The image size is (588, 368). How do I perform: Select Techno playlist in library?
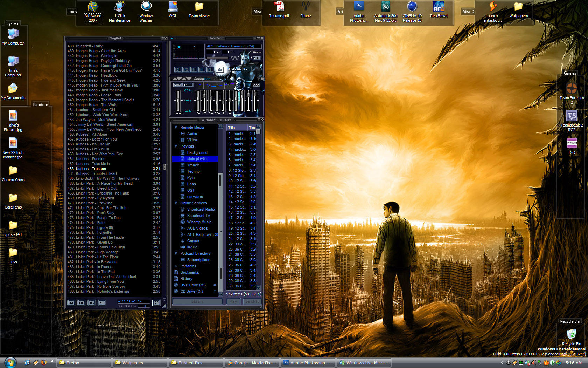pos(193,171)
